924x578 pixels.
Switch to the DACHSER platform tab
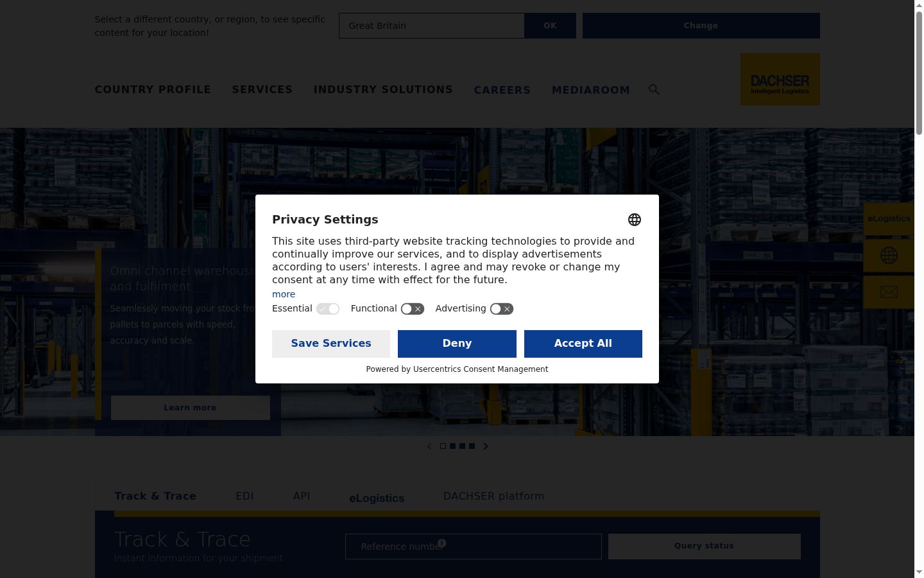(x=493, y=496)
